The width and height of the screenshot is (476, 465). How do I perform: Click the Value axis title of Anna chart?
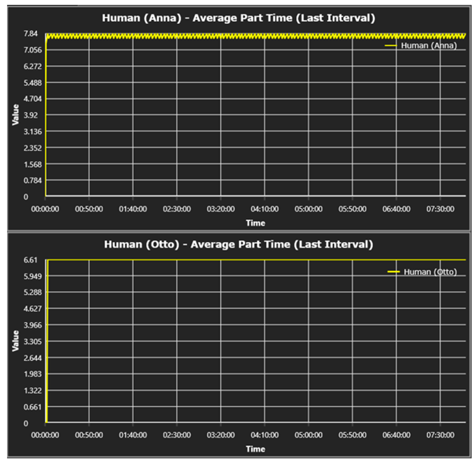(15, 115)
